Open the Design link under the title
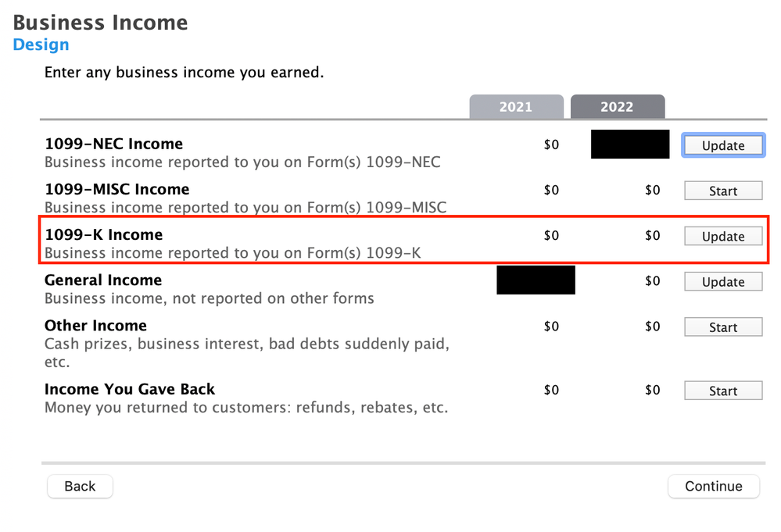The image size is (781, 532). [x=41, y=45]
